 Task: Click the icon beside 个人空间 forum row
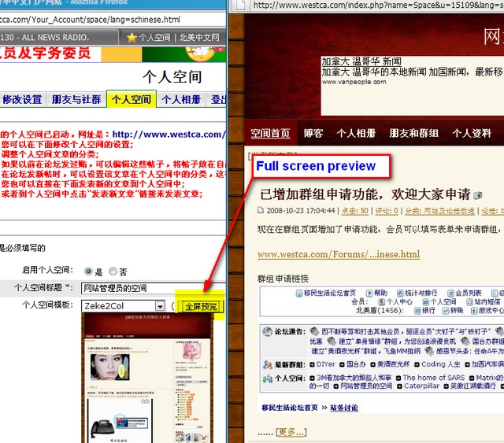pos(268,378)
